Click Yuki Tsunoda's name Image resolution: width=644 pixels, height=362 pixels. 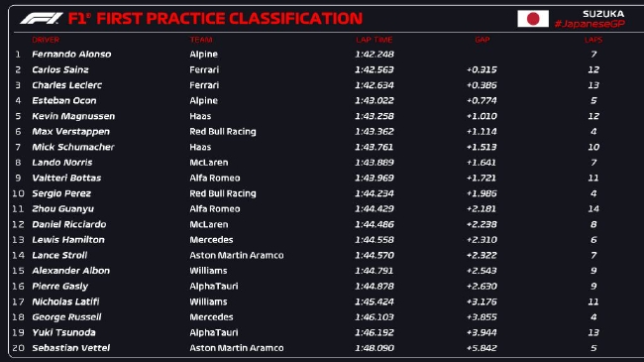[63, 332]
